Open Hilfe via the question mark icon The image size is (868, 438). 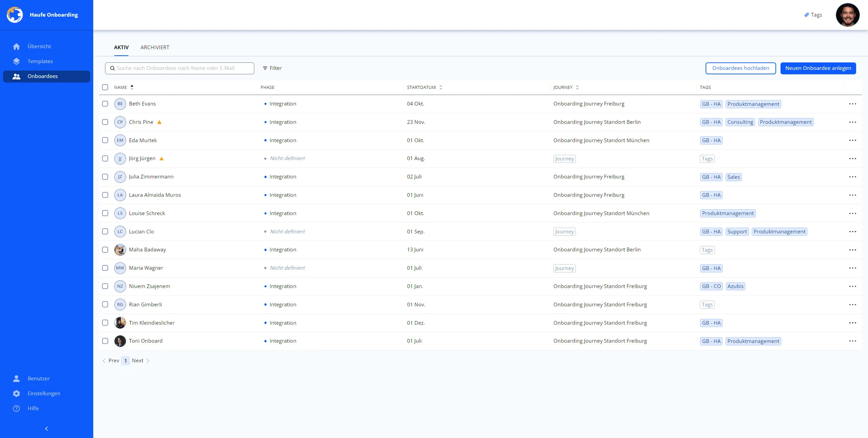16,408
